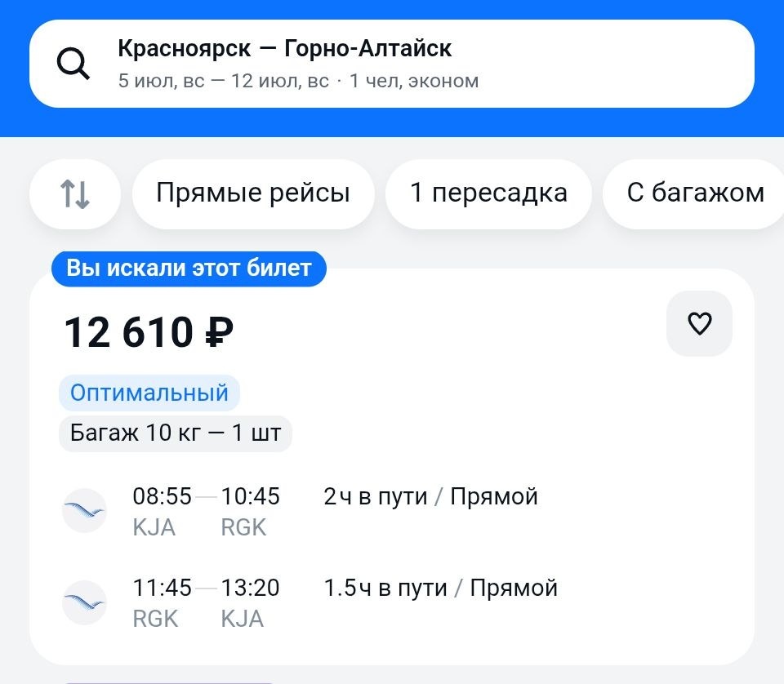Toggle the Прямые рейсы filter
The image size is (784, 684).
coord(253,194)
